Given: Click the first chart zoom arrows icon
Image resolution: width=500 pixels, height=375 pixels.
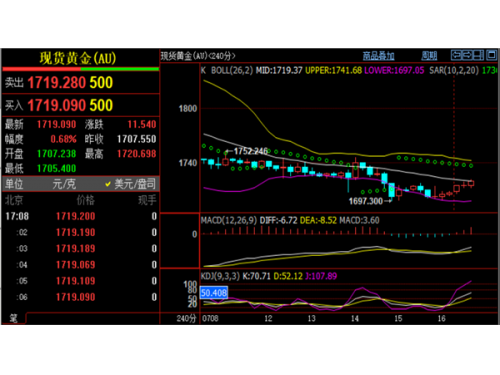Looking at the screenshot, I should point(456,55).
